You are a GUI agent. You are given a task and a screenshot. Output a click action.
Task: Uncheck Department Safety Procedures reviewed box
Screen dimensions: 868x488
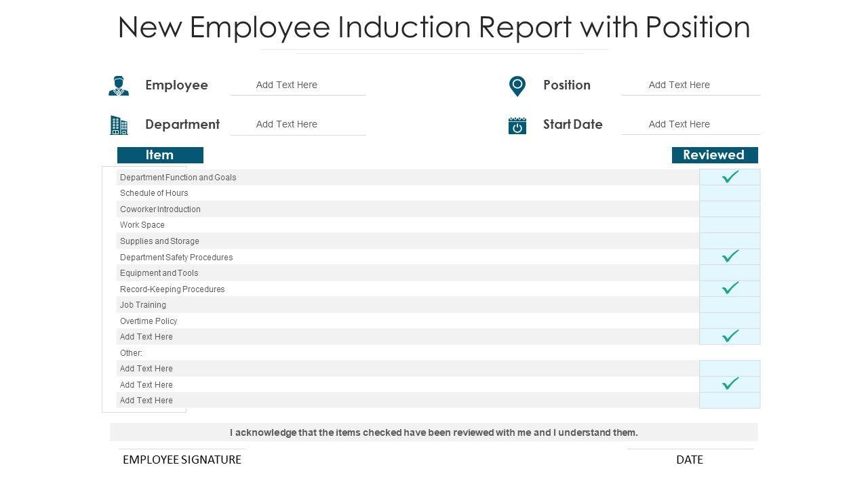click(x=730, y=257)
